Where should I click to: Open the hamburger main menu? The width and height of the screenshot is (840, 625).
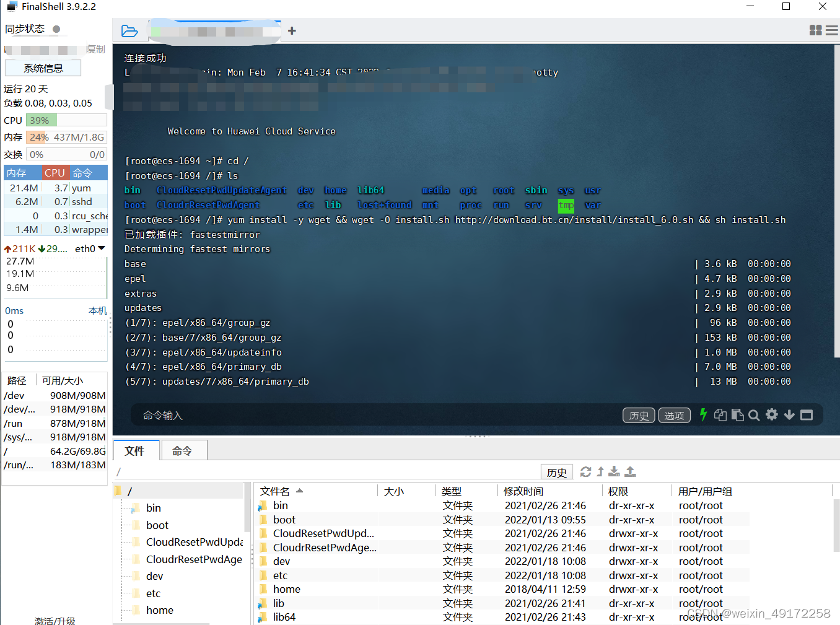click(x=832, y=30)
